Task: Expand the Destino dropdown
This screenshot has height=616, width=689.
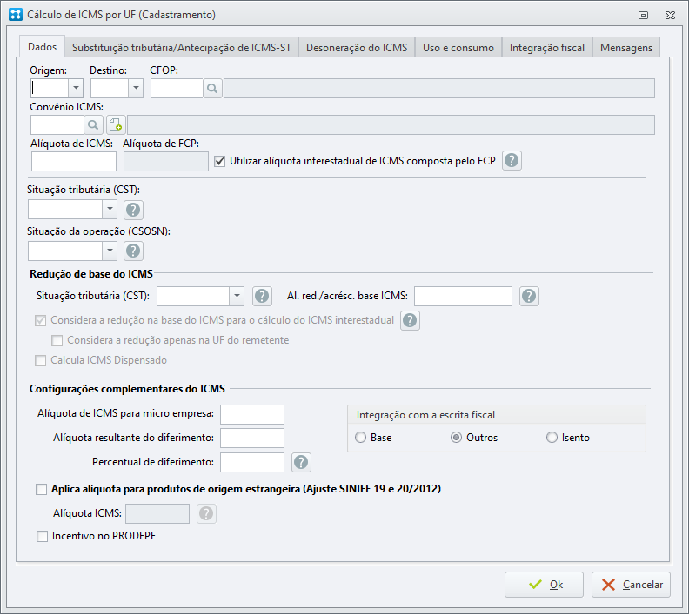Action: coord(136,89)
